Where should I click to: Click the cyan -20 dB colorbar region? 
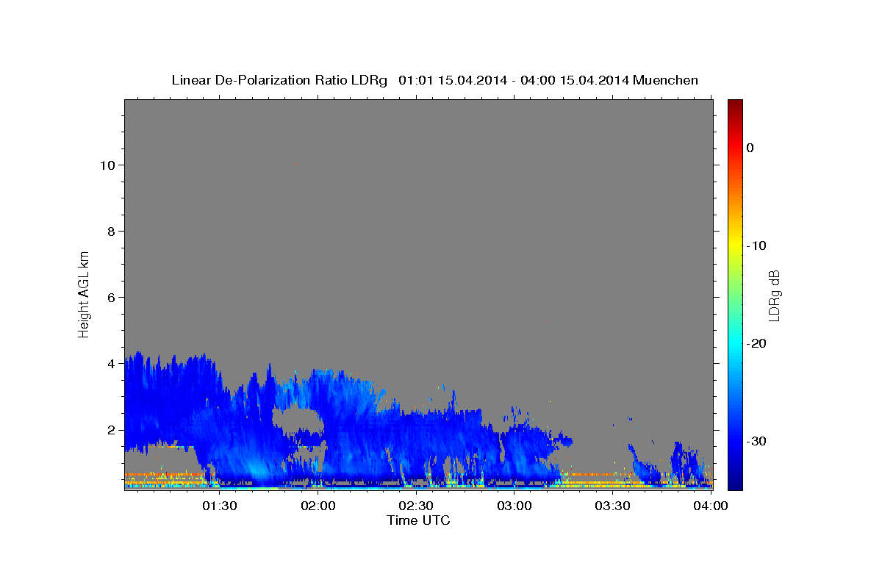point(735,343)
